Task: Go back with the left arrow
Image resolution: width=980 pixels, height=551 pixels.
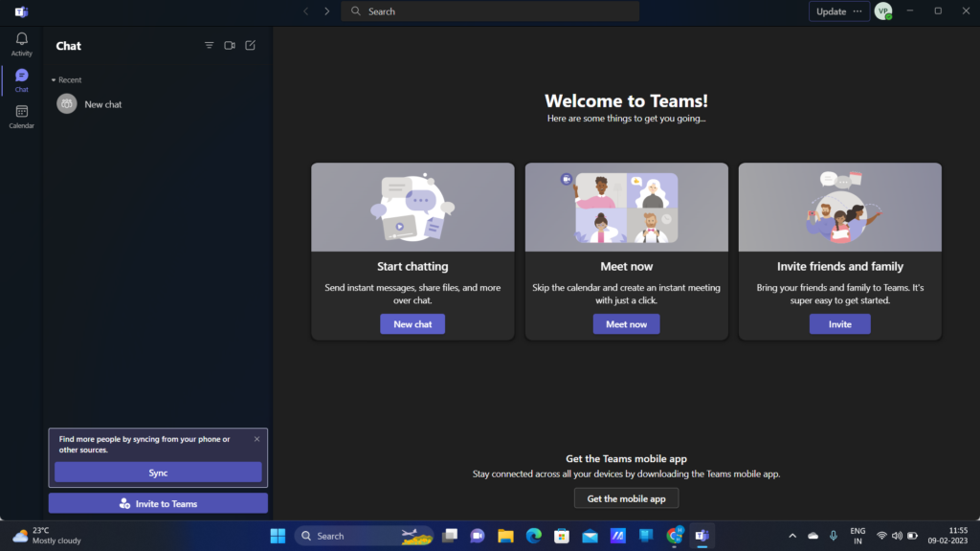Action: click(x=305, y=11)
